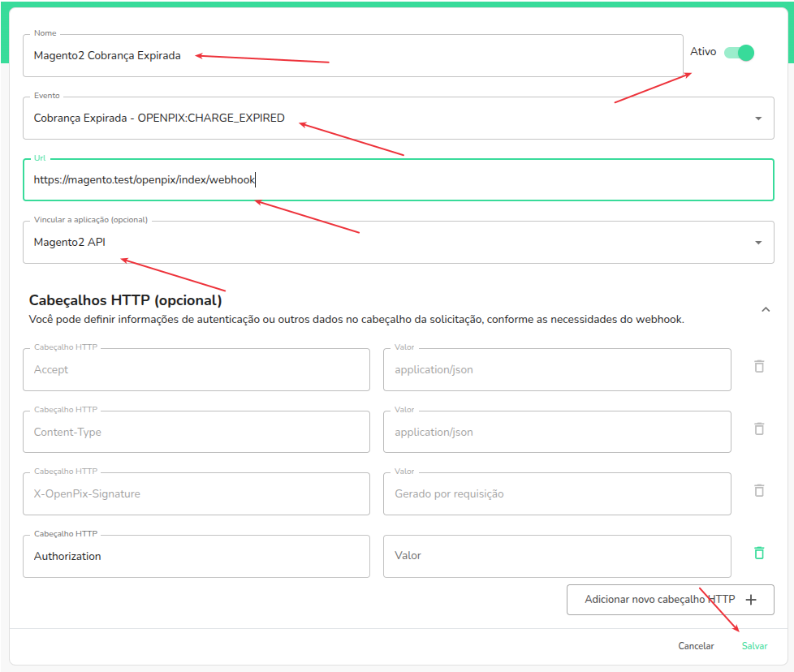Click the plus icon to add header
The image size is (794, 672).
tap(751, 600)
